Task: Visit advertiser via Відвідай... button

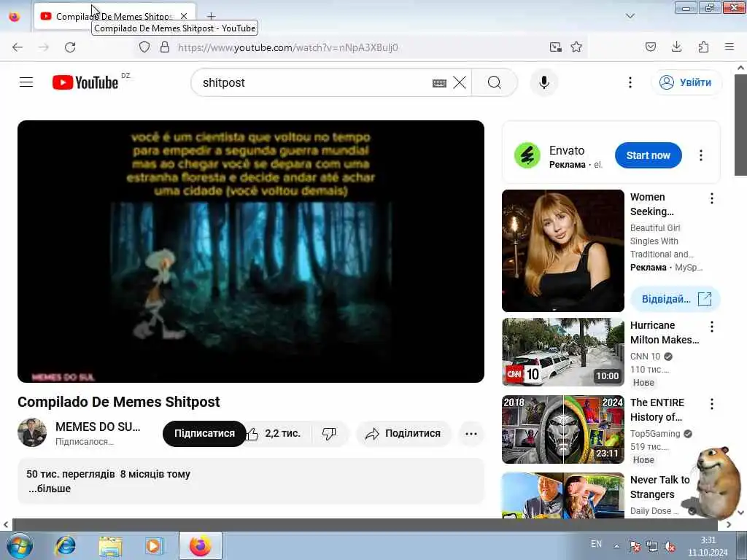Action: [676, 299]
